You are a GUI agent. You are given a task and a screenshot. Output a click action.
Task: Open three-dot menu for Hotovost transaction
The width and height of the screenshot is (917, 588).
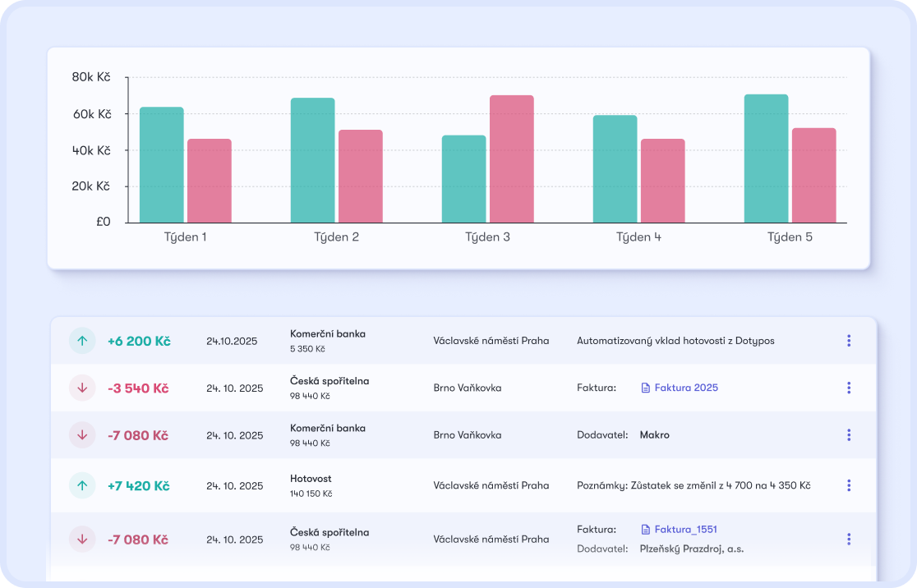[849, 485]
